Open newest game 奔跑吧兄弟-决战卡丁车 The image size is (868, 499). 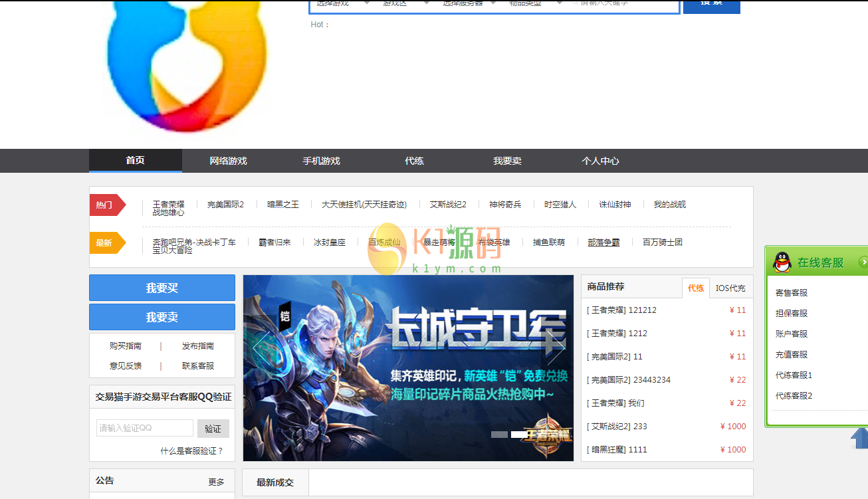click(x=194, y=242)
